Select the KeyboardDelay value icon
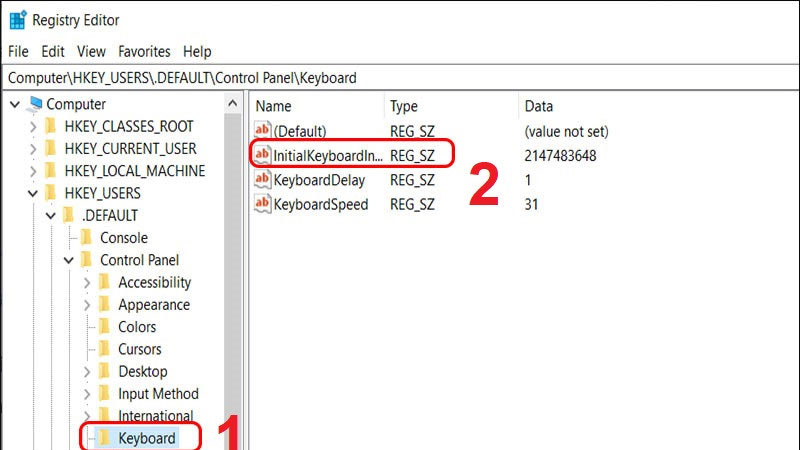Image resolution: width=800 pixels, height=450 pixels. pyautogui.click(x=263, y=180)
